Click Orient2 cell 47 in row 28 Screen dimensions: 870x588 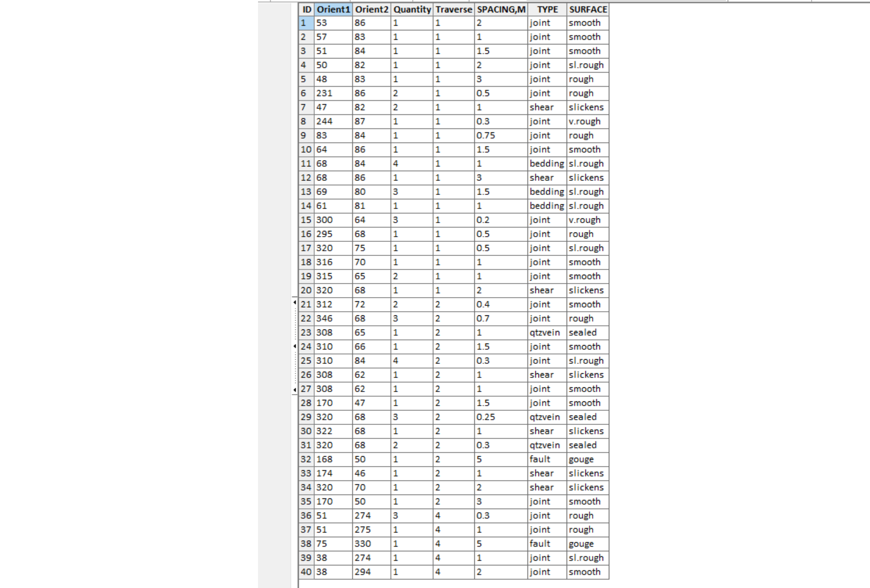point(372,403)
